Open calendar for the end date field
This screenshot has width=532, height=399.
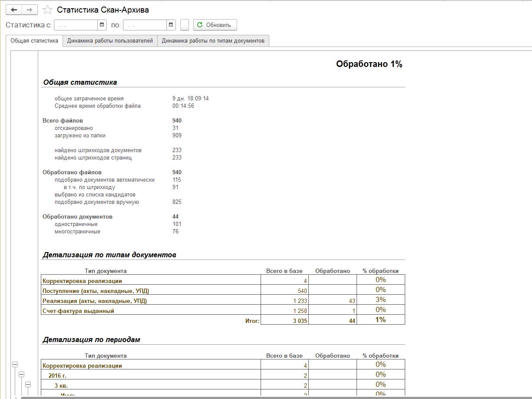[x=171, y=25]
